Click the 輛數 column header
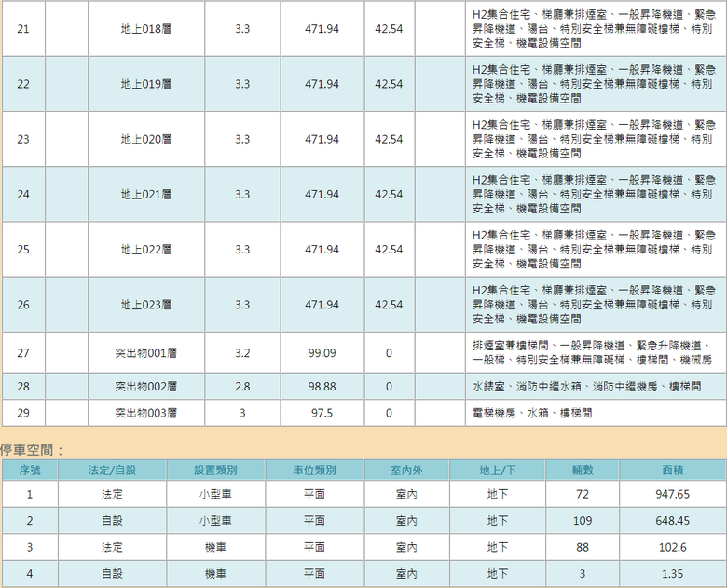Screen dimensions: 727x588 point(583,471)
